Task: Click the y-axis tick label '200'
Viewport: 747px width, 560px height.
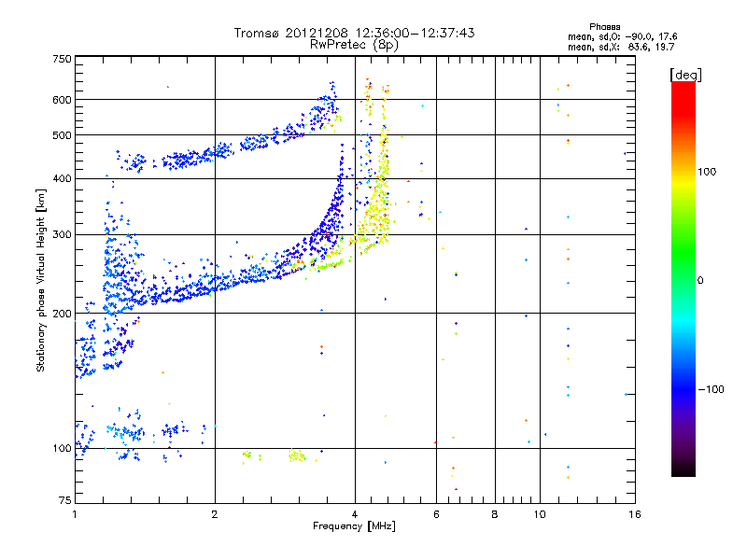Action: tap(62, 314)
